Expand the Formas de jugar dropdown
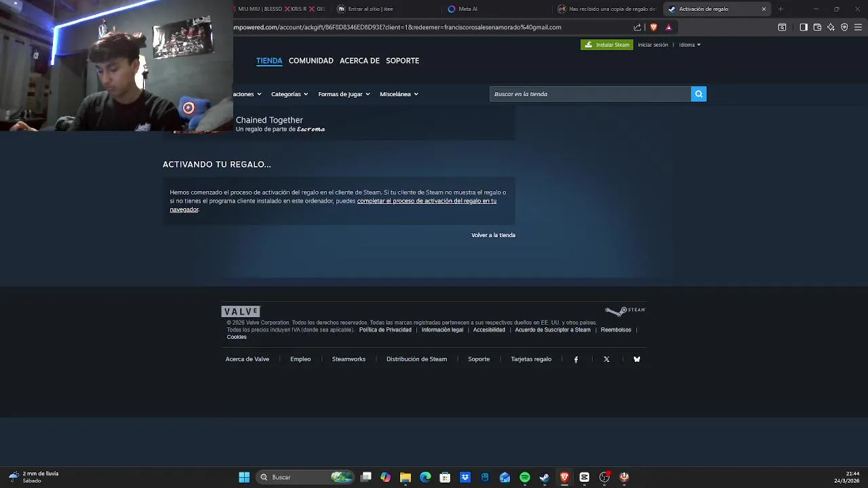Screen dimensions: 868x488 click(344, 94)
